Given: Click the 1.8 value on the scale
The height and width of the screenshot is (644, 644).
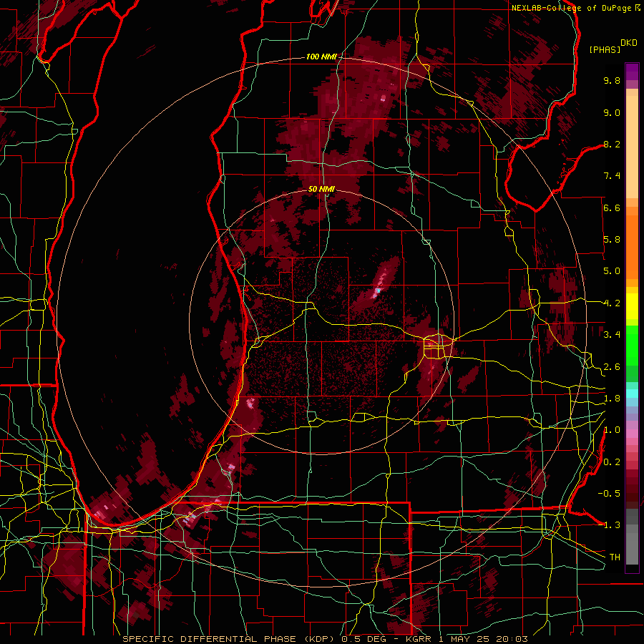Looking at the screenshot, I should click(x=612, y=399).
